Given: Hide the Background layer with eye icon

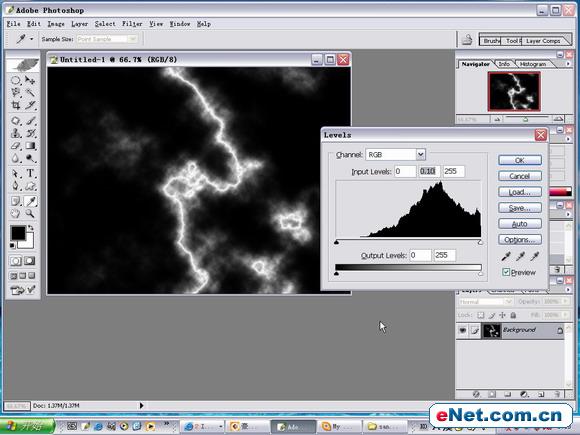Looking at the screenshot, I should click(462, 330).
